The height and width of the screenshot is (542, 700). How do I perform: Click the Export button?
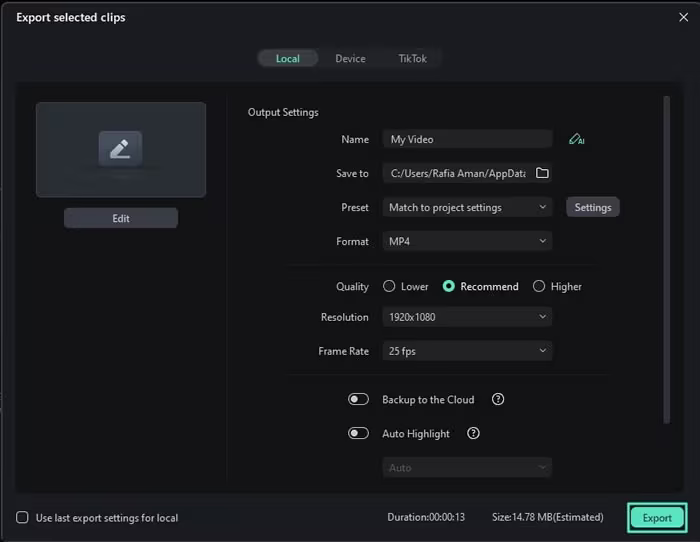pyautogui.click(x=657, y=518)
